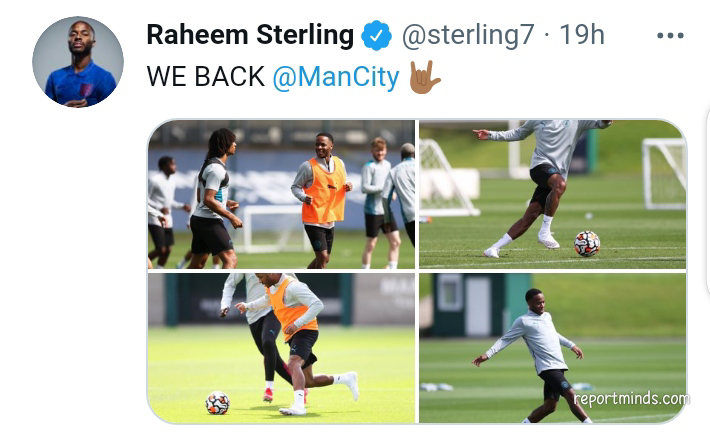Click the orange bib player in top-left photo

(x=321, y=199)
